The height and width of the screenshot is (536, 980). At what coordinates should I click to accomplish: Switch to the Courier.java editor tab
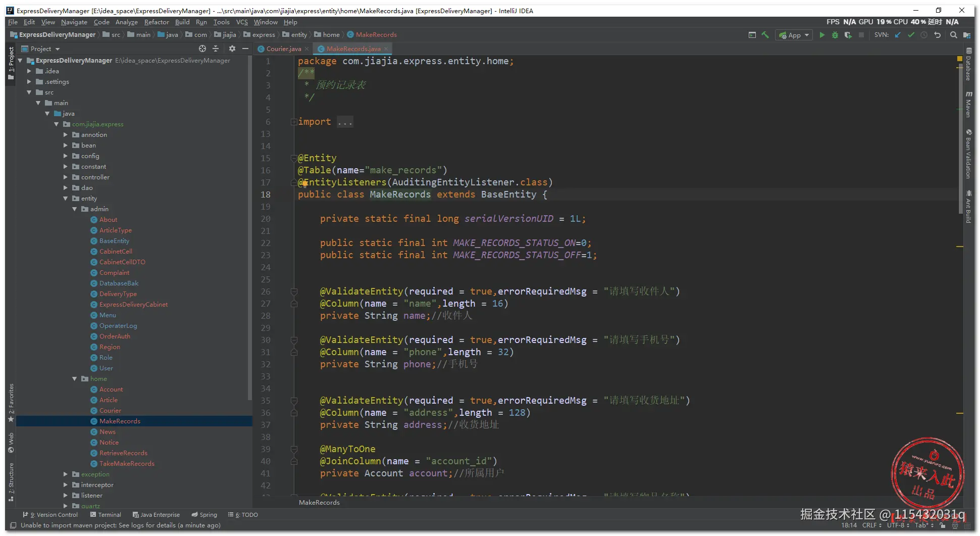click(283, 49)
